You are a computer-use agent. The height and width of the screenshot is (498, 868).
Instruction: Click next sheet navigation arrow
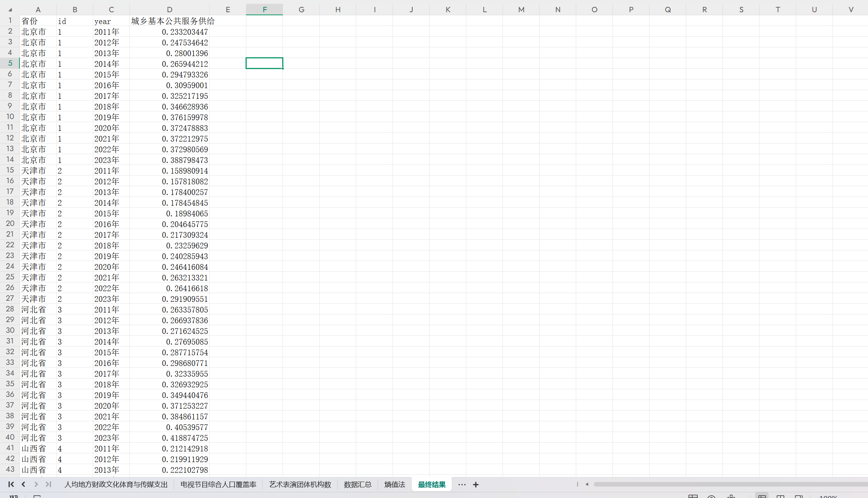(x=36, y=484)
